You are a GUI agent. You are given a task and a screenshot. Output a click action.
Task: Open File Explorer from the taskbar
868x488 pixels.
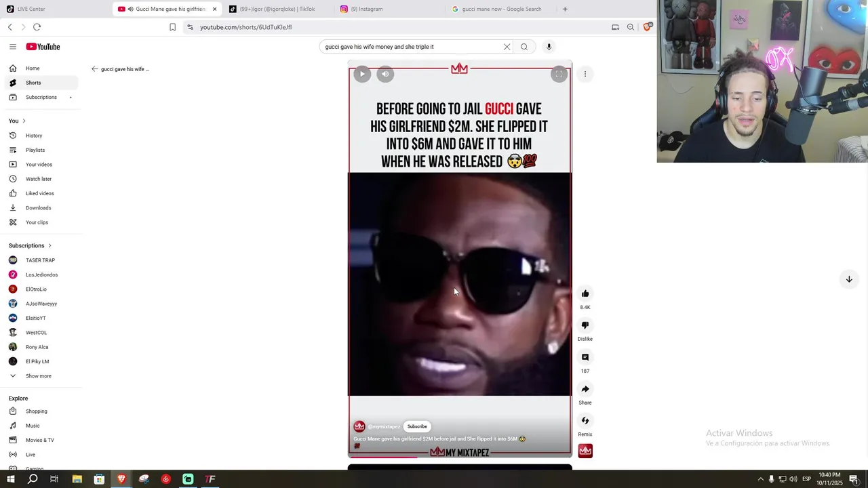(77, 479)
